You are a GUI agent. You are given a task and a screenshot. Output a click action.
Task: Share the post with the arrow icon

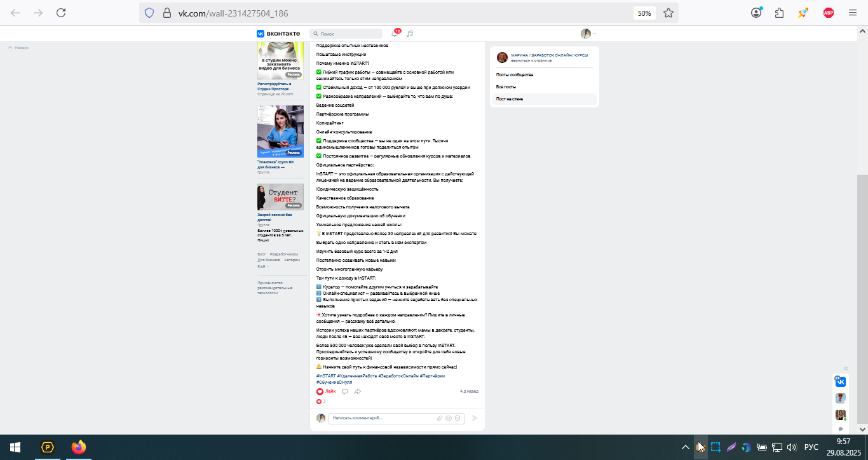pyautogui.click(x=358, y=391)
